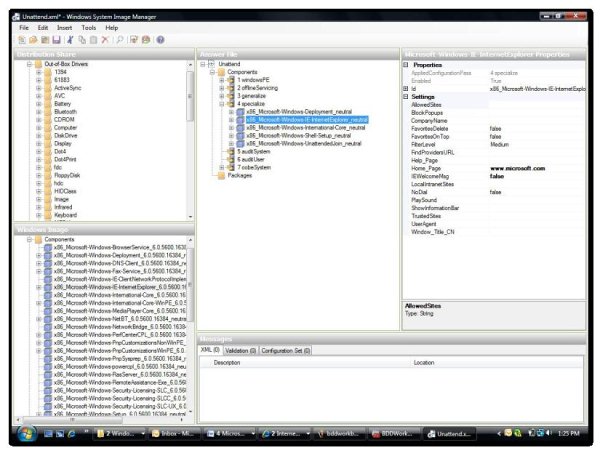Click the Cut scissors toolbar icon
Image resolution: width=600 pixels, height=453 pixels.
click(70, 40)
